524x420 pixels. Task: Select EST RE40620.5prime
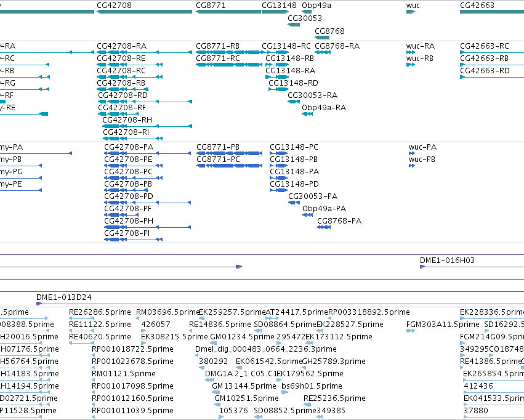click(100, 337)
